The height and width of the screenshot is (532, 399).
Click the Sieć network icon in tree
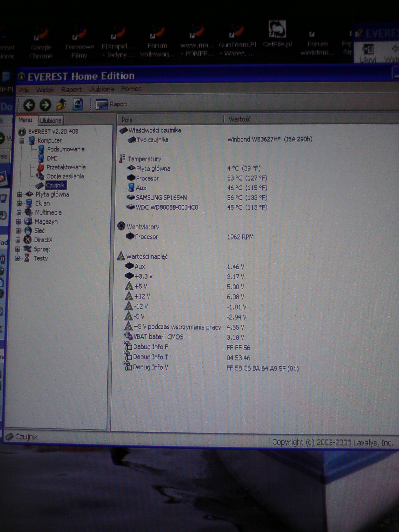point(28,230)
